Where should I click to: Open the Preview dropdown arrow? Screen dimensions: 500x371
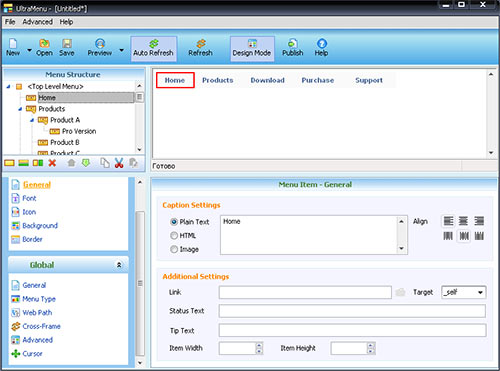click(x=121, y=50)
